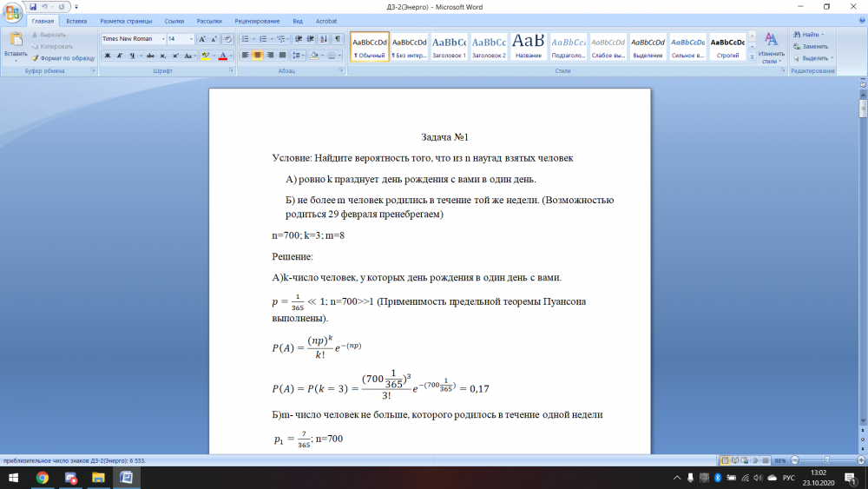This screenshot has height=489, width=868.
Task: Open Paragraph (Абзац) dialog launcher
Action: tap(340, 71)
